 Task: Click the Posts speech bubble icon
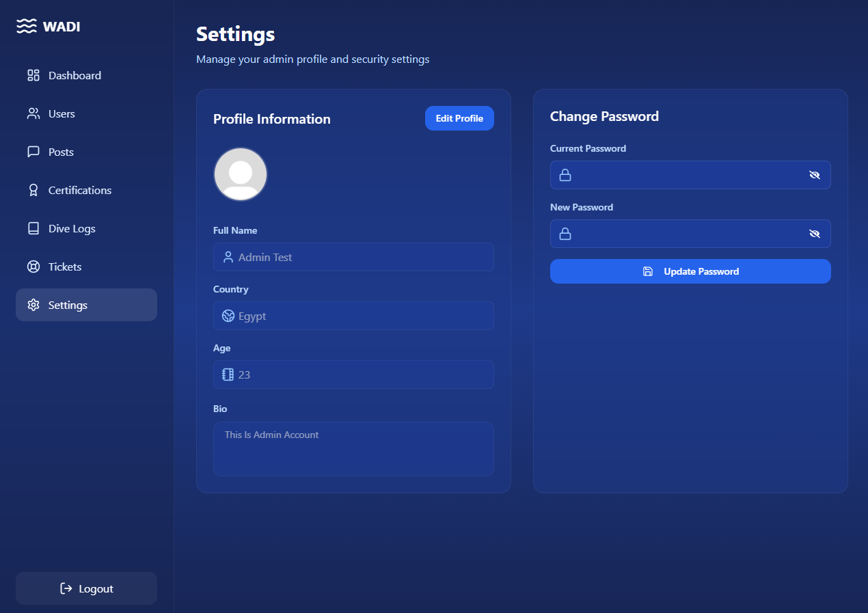33,152
